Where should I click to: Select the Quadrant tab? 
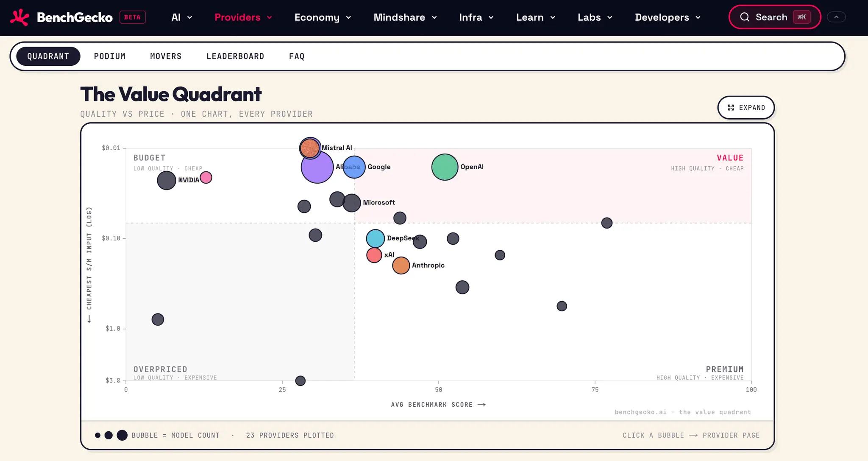pos(48,56)
